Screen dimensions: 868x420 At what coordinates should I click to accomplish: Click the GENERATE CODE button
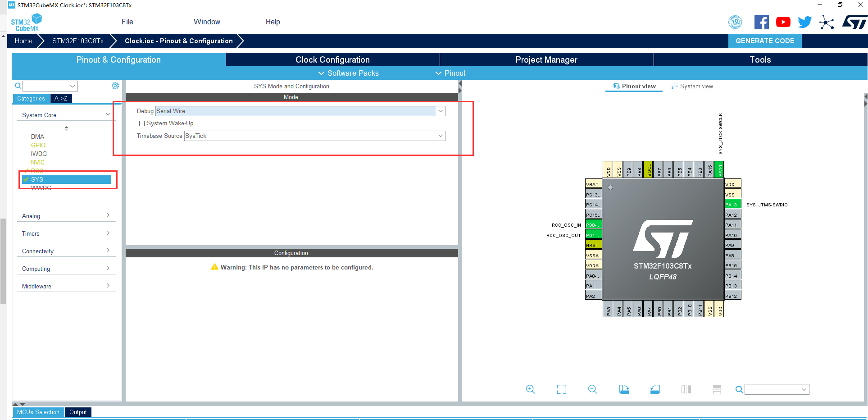[765, 41]
